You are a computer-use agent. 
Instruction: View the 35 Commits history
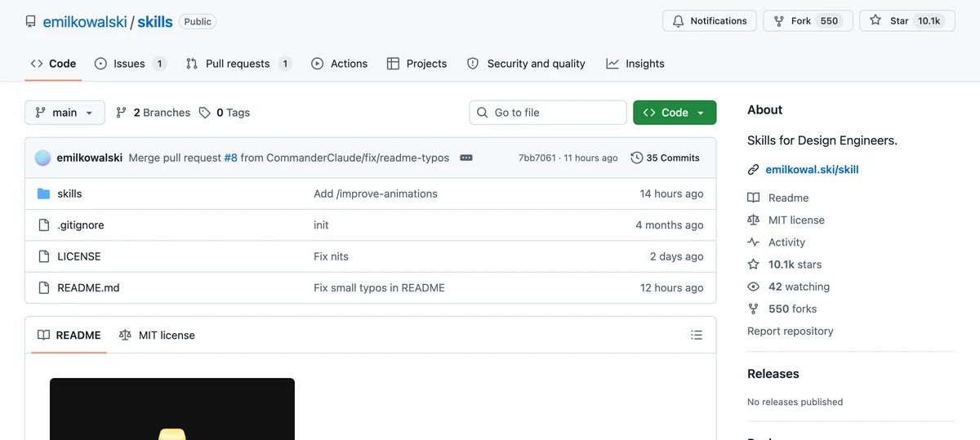(665, 158)
